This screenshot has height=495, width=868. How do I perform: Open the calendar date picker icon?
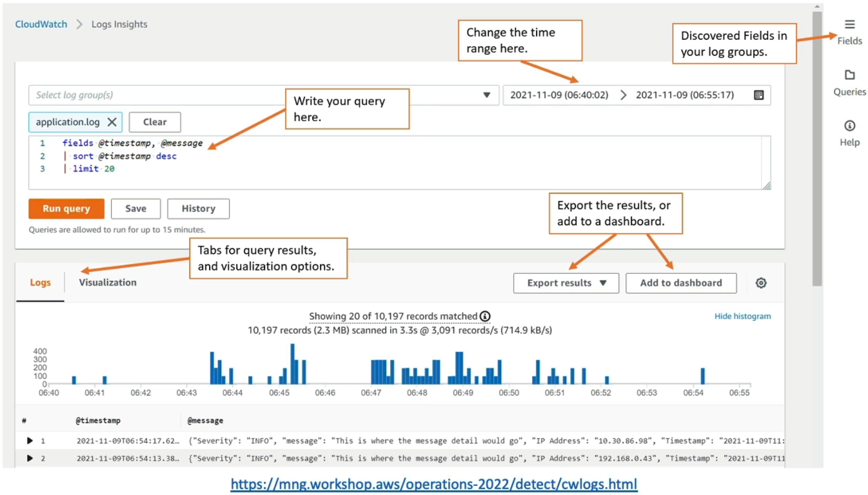coord(758,95)
